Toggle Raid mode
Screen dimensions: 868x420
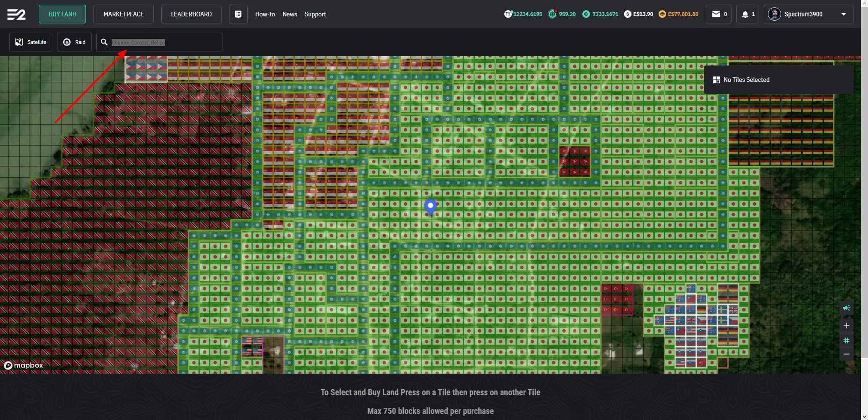[74, 42]
